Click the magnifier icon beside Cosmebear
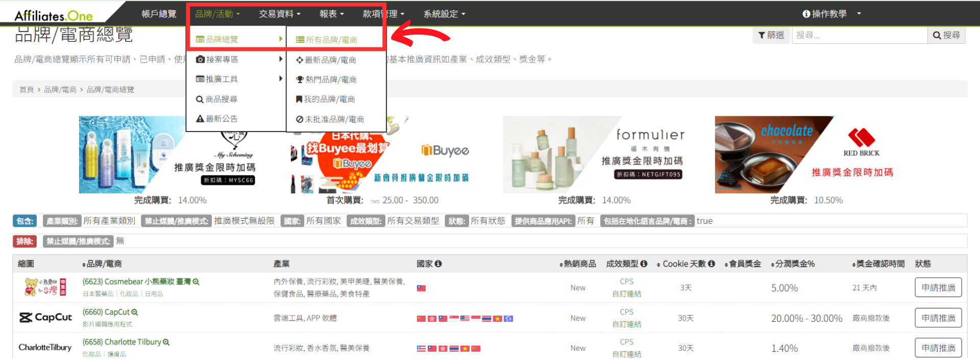This screenshot has height=363, width=980. click(x=196, y=282)
